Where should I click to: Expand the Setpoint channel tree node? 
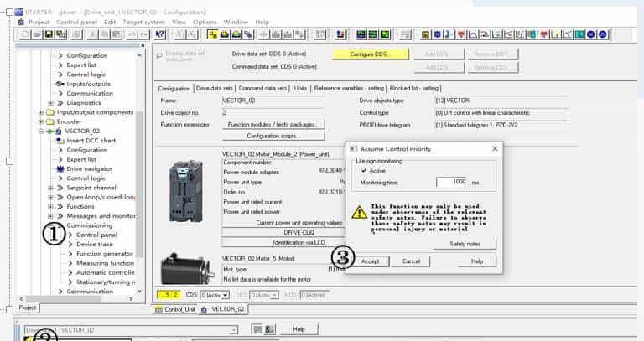click(51, 188)
